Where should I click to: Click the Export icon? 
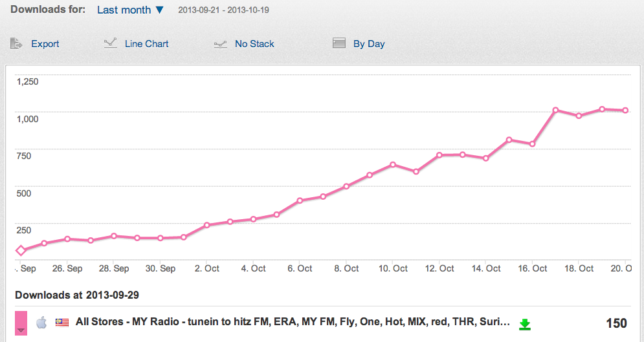(x=16, y=43)
